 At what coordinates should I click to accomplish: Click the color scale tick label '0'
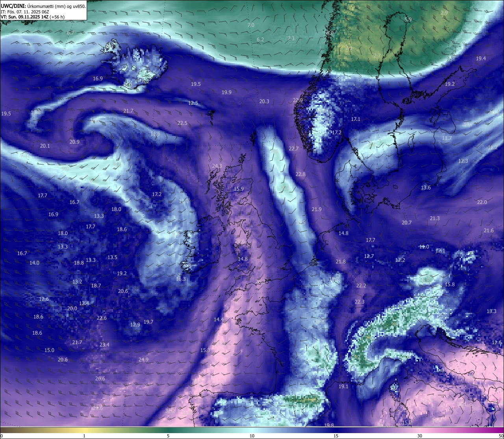(2, 436)
